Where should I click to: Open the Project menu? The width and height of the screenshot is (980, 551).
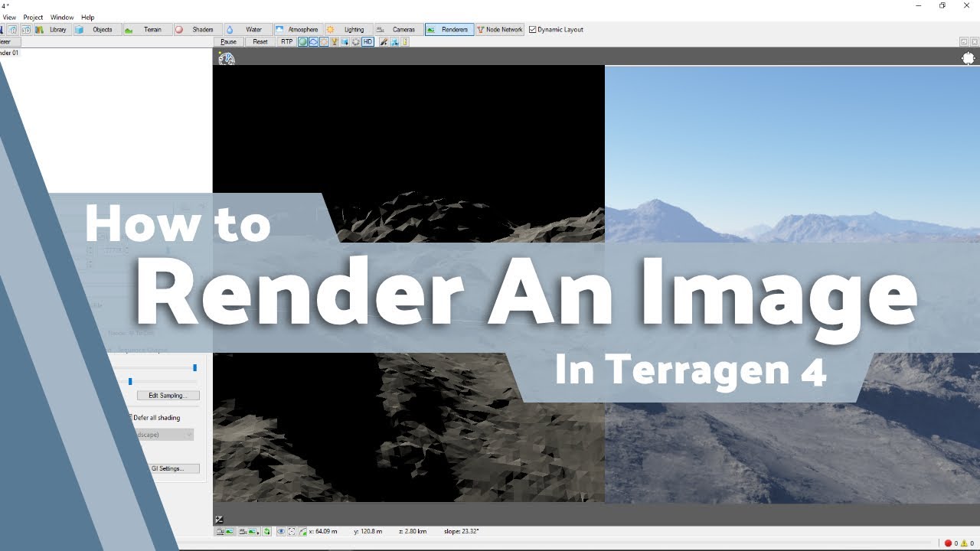[33, 18]
